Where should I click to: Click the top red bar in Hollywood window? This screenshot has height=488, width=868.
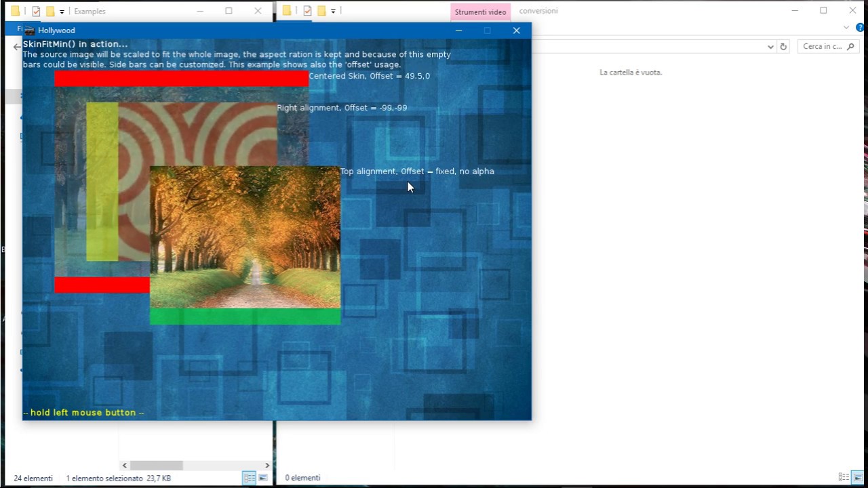tap(181, 79)
